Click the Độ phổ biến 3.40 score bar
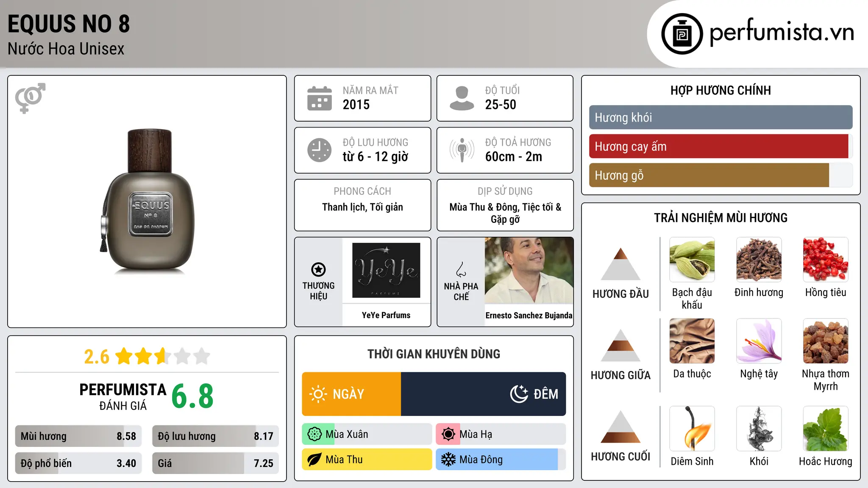868x488 pixels. (x=78, y=463)
